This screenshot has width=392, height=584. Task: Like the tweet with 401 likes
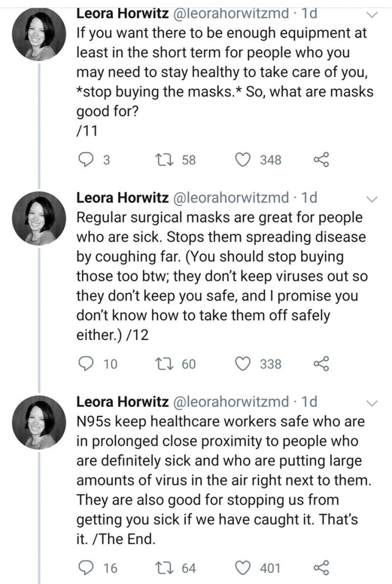point(245,568)
